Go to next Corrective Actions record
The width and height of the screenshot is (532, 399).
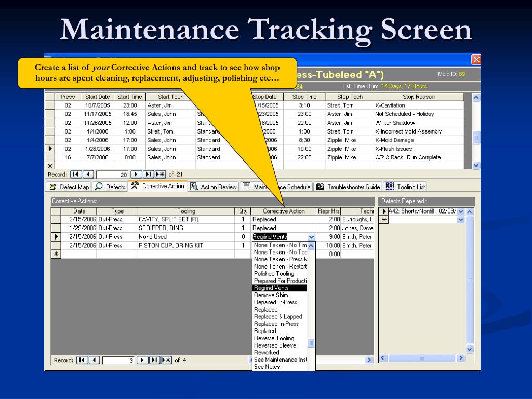click(142, 360)
